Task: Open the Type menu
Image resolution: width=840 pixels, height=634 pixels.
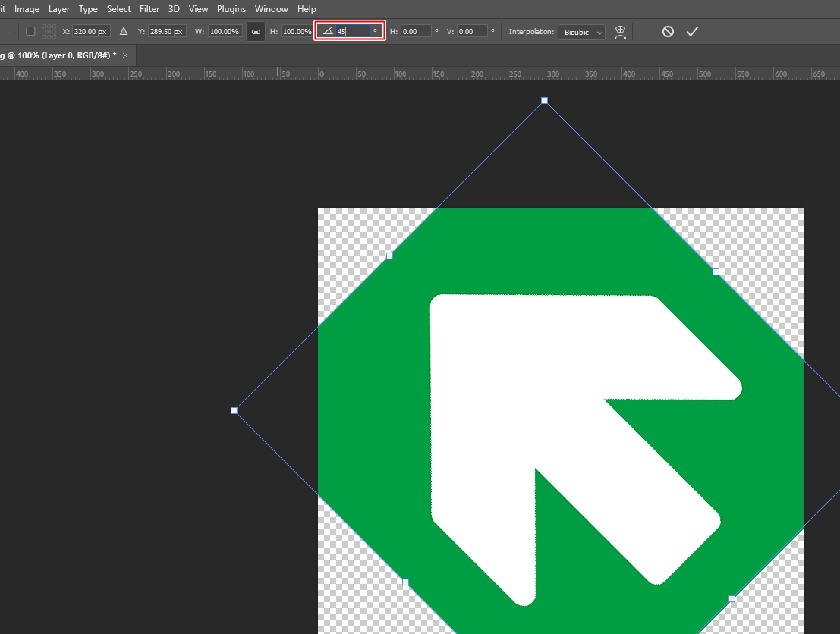Action: [x=88, y=9]
